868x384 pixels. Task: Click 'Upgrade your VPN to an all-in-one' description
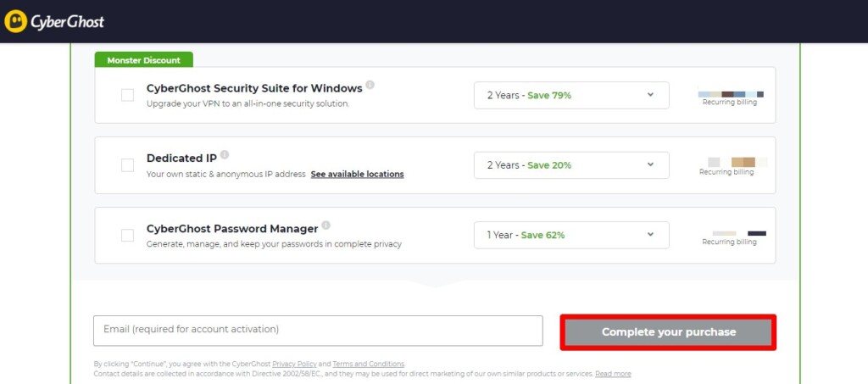pyautogui.click(x=248, y=103)
